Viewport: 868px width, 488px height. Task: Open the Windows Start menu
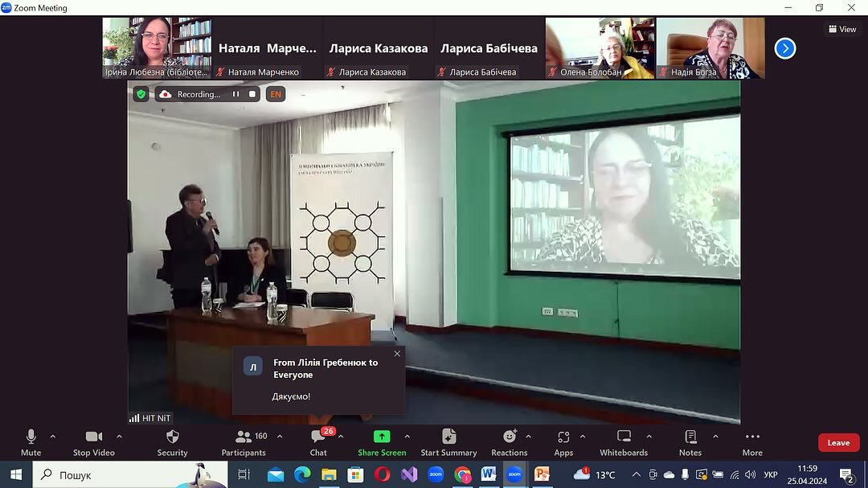pyautogui.click(x=16, y=474)
